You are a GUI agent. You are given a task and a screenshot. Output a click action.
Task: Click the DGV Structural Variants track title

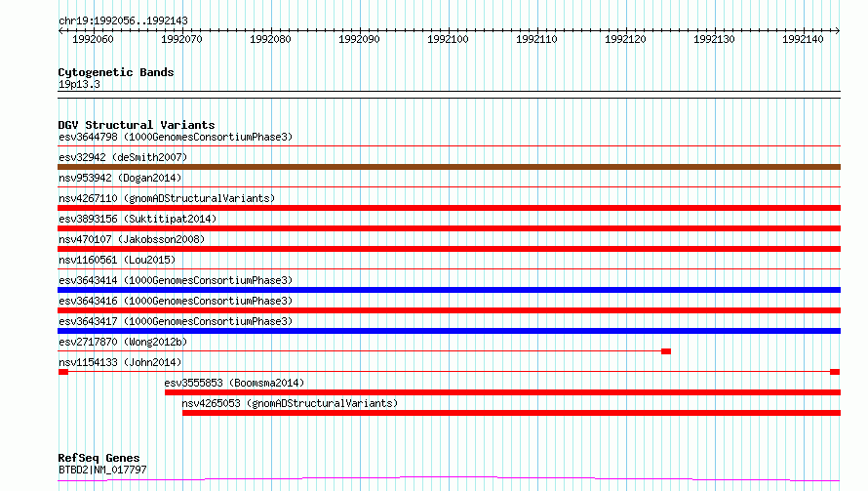[137, 125]
